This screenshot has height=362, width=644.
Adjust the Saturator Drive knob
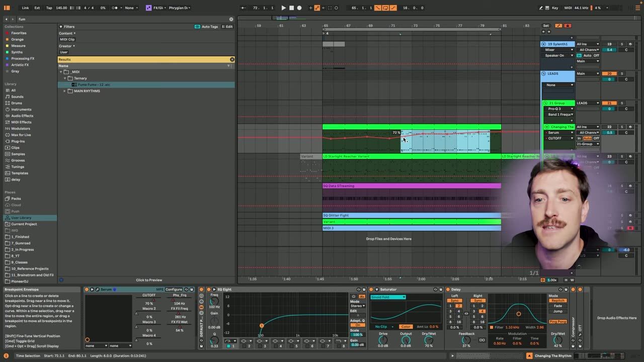[383, 340]
